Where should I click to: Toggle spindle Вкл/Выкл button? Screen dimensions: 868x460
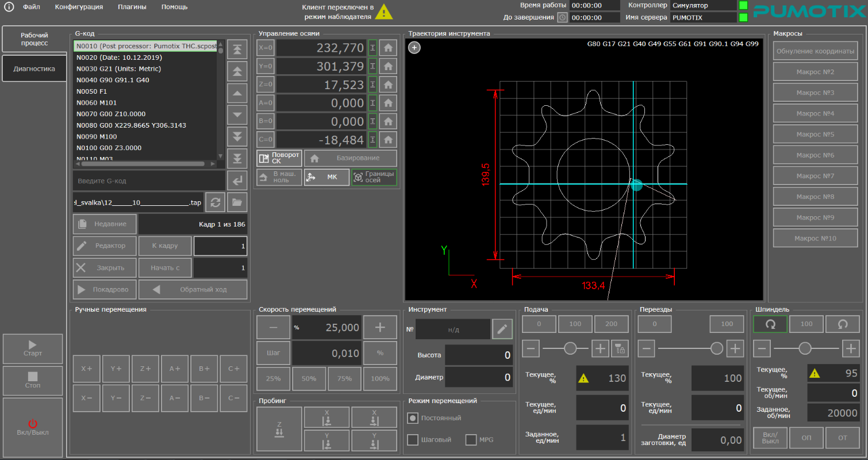(770, 438)
